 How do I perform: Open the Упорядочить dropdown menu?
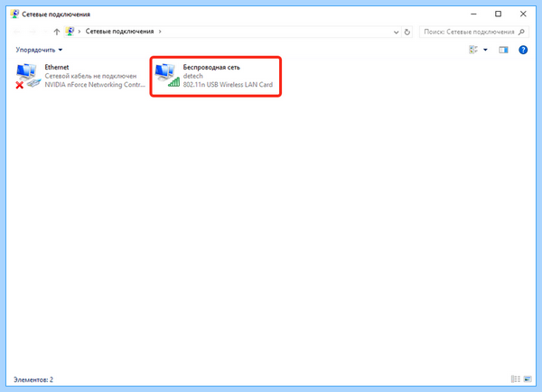click(39, 50)
